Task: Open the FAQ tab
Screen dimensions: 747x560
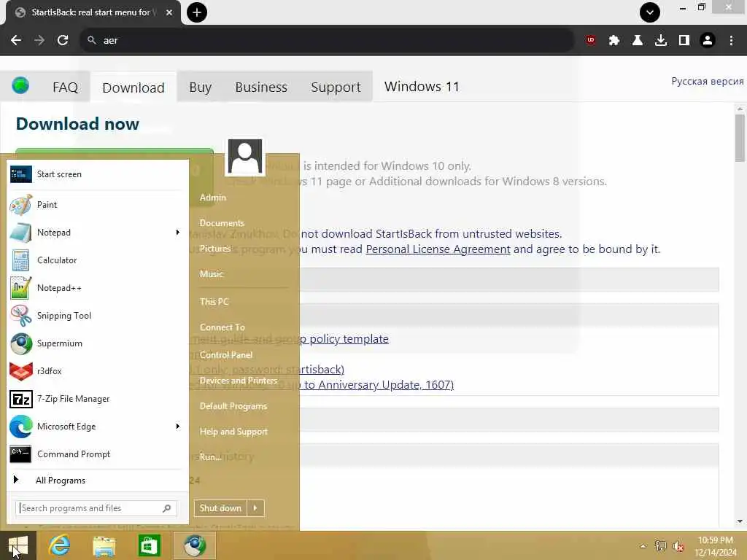Action: [65, 87]
